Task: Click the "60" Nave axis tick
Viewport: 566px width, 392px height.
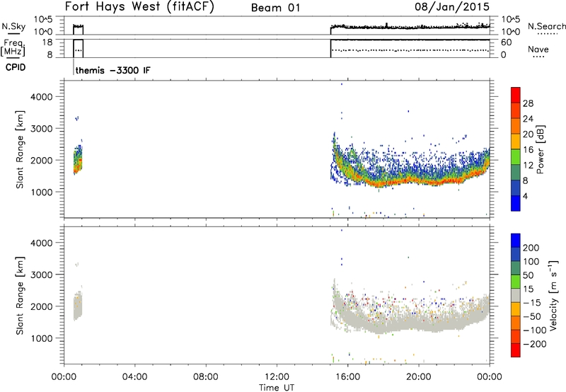Action: tap(506, 42)
